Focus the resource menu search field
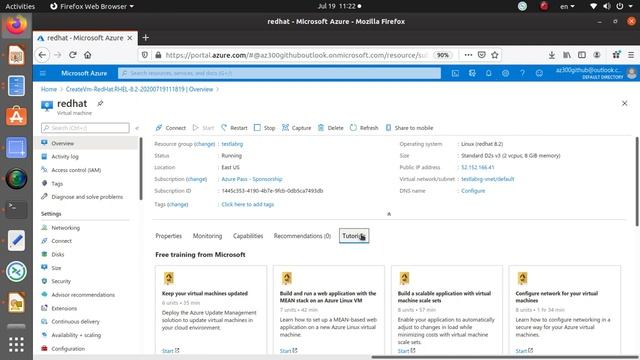 coord(85,128)
